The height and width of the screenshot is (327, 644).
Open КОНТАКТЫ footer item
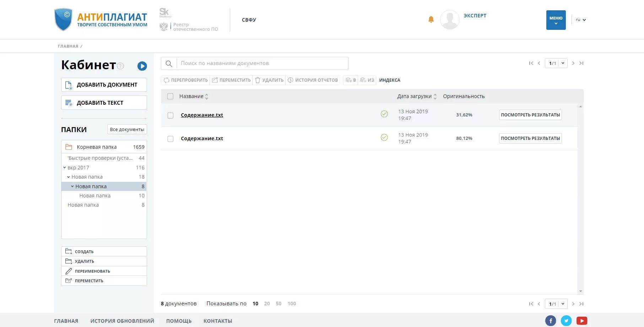click(x=218, y=321)
